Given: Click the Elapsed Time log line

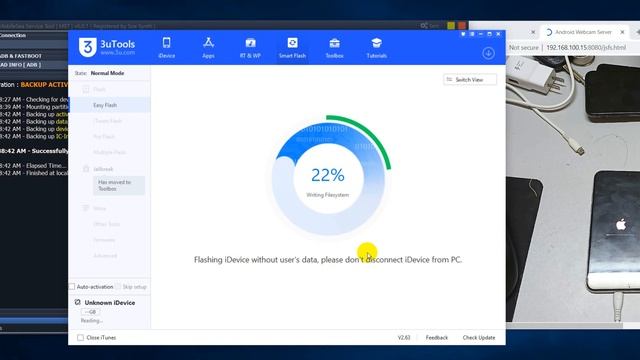Looking at the screenshot, I should click(33, 166).
